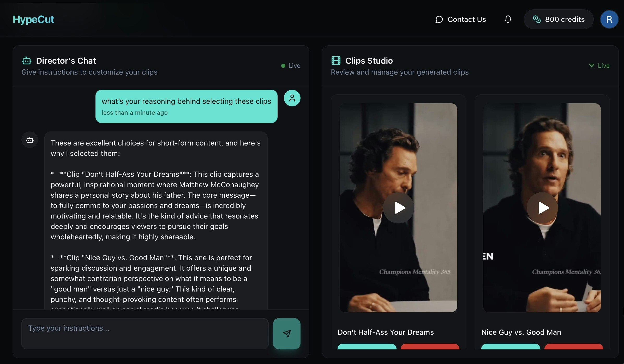Click the HypeCut logo

click(34, 19)
